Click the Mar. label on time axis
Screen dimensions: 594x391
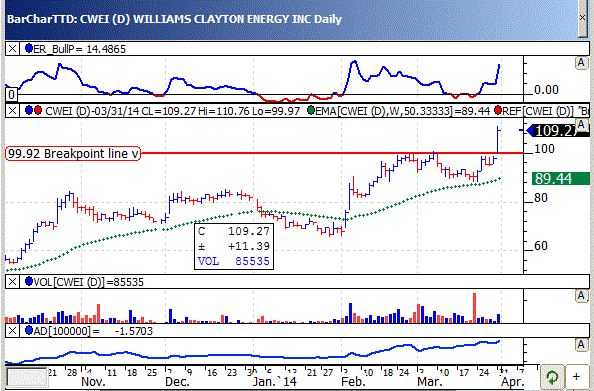click(x=430, y=381)
